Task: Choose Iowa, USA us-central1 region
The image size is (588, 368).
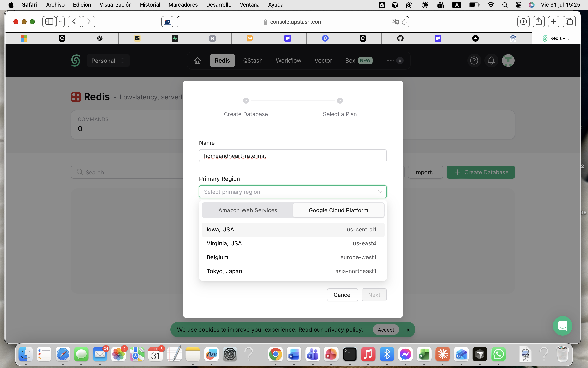Action: pos(293,230)
